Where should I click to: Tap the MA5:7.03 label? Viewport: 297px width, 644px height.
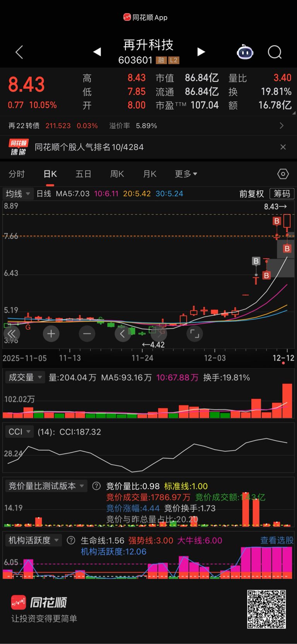click(x=73, y=194)
